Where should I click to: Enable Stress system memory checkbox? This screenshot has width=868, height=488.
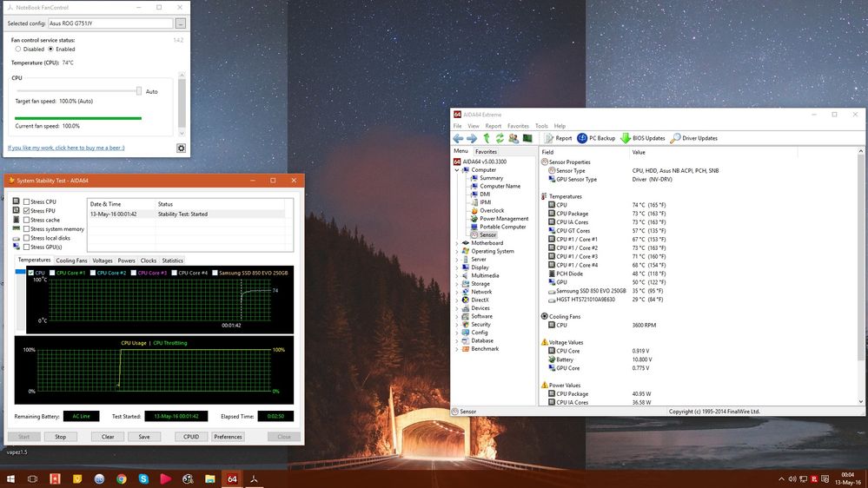point(26,229)
